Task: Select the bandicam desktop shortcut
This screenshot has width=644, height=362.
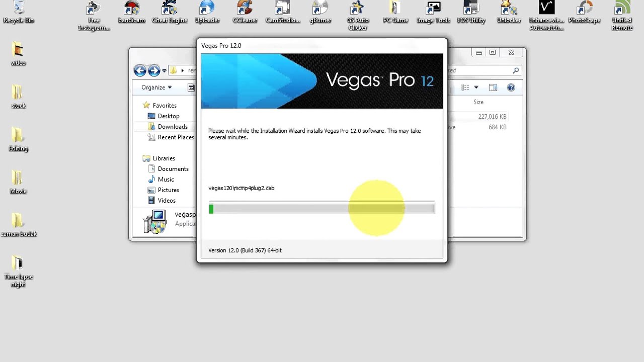Action: click(x=131, y=12)
